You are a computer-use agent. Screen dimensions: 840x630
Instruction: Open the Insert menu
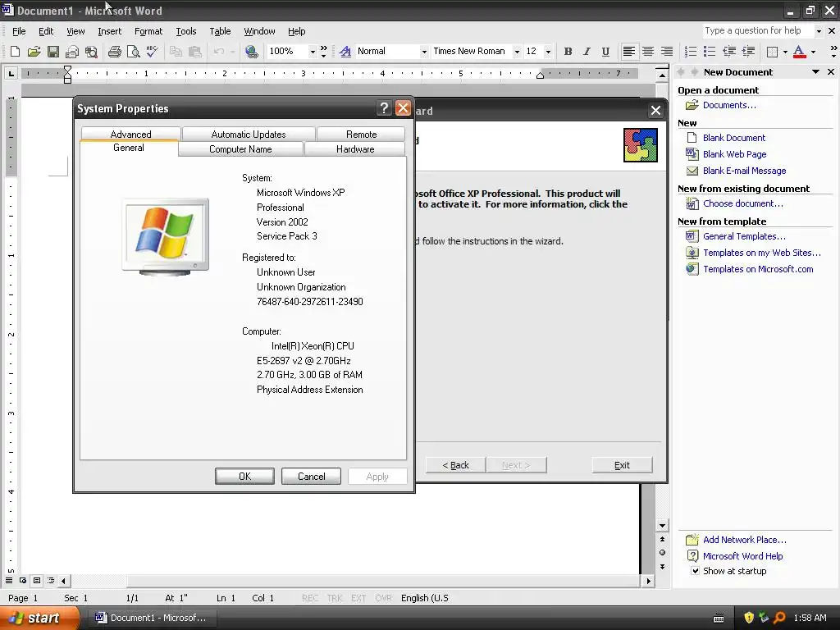[109, 32]
